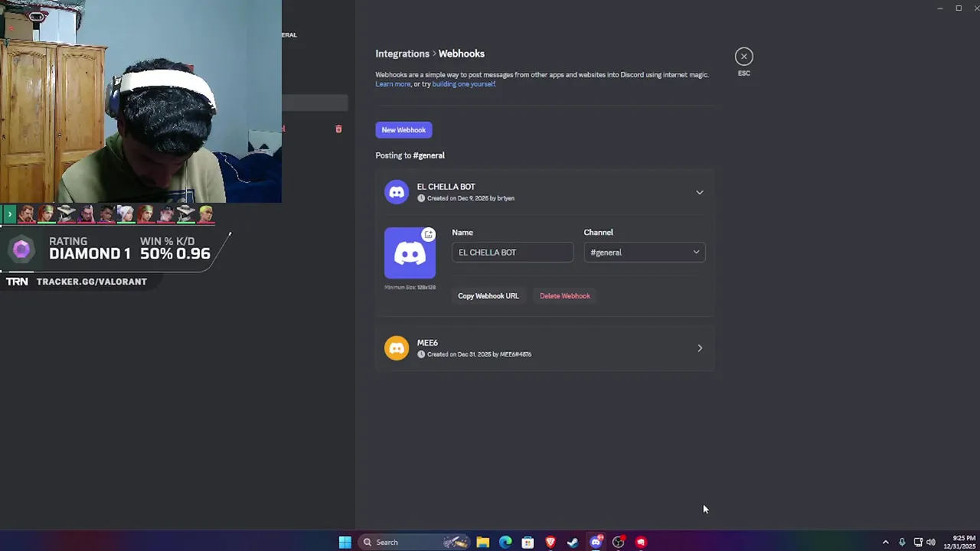Viewport: 980px width, 551px height.
Task: Click the volume tray icon
Action: click(x=931, y=542)
